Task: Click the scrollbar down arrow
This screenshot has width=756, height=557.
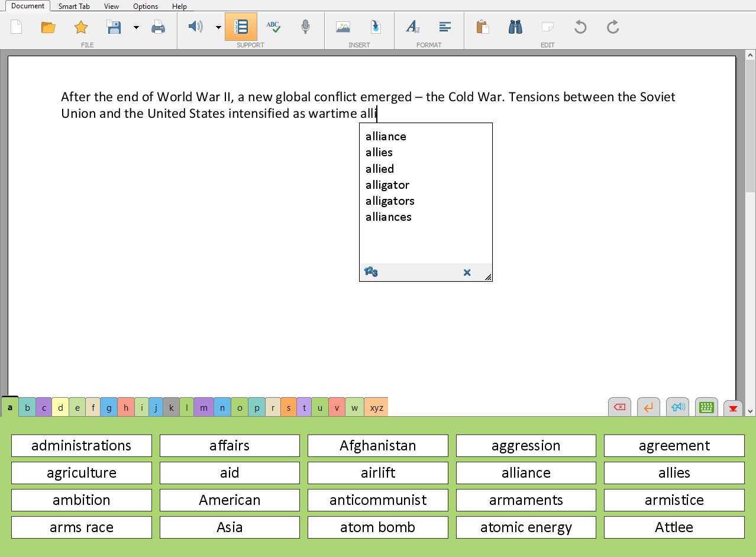Action: click(751, 411)
